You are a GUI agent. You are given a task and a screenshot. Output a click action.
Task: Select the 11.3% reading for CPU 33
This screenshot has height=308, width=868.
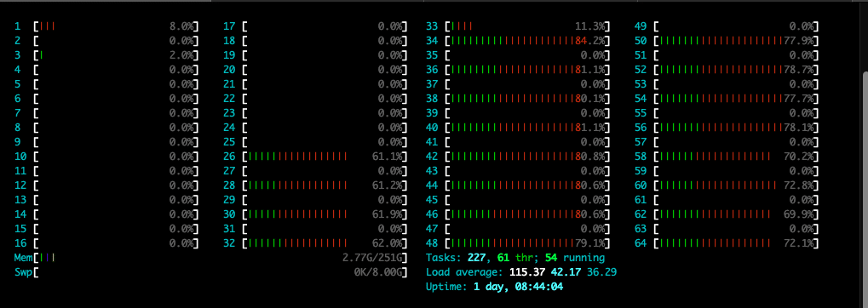click(589, 26)
